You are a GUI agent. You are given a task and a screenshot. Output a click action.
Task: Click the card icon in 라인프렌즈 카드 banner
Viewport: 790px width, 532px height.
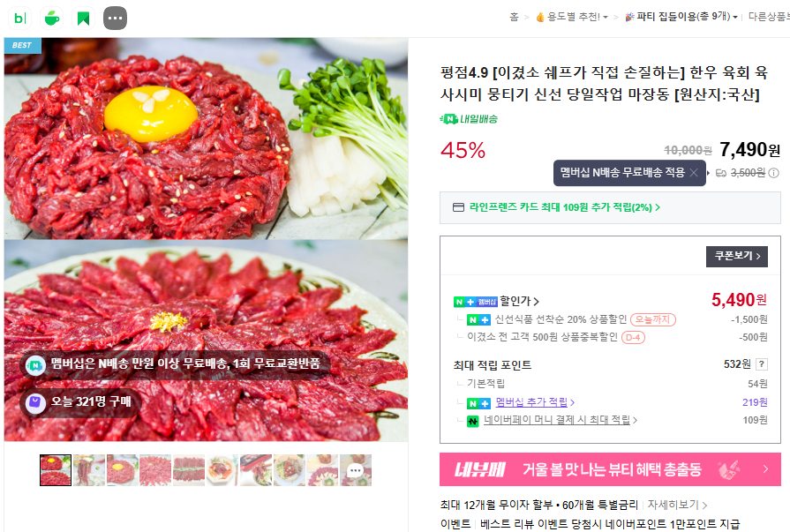(458, 207)
